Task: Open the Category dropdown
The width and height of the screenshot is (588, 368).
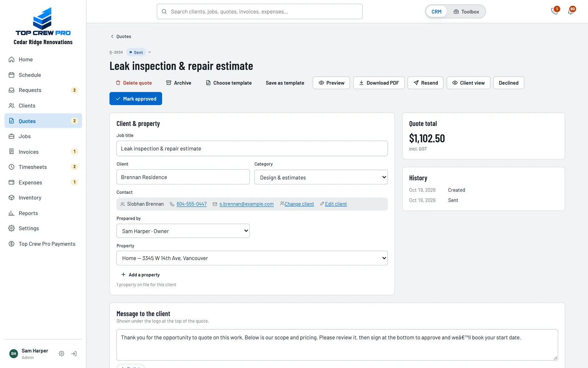Action: pyautogui.click(x=321, y=177)
